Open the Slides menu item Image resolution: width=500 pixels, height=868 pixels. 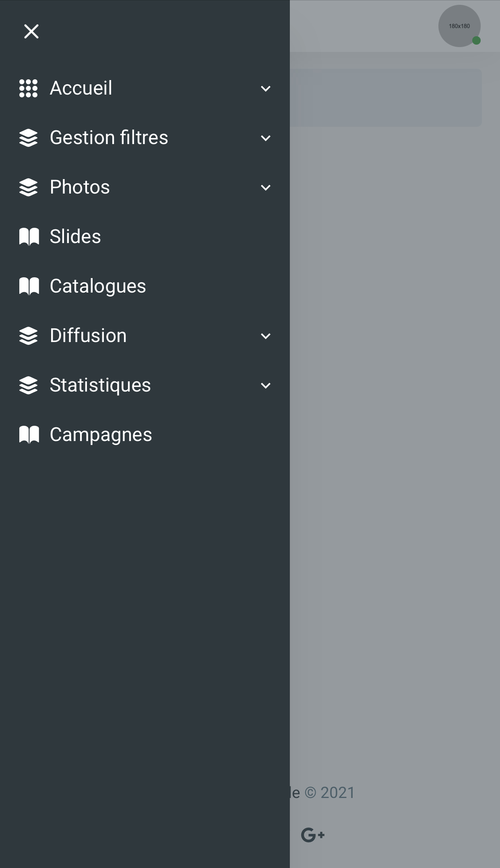point(145,237)
